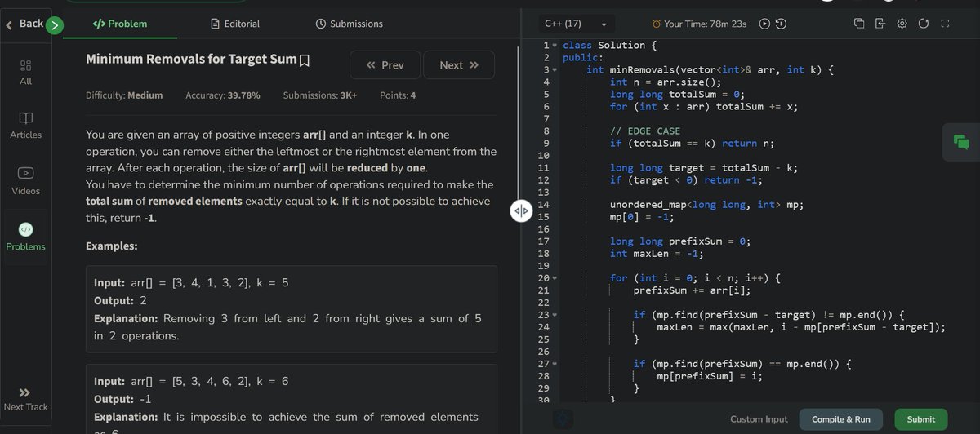Go to Next Track

(x=25, y=399)
